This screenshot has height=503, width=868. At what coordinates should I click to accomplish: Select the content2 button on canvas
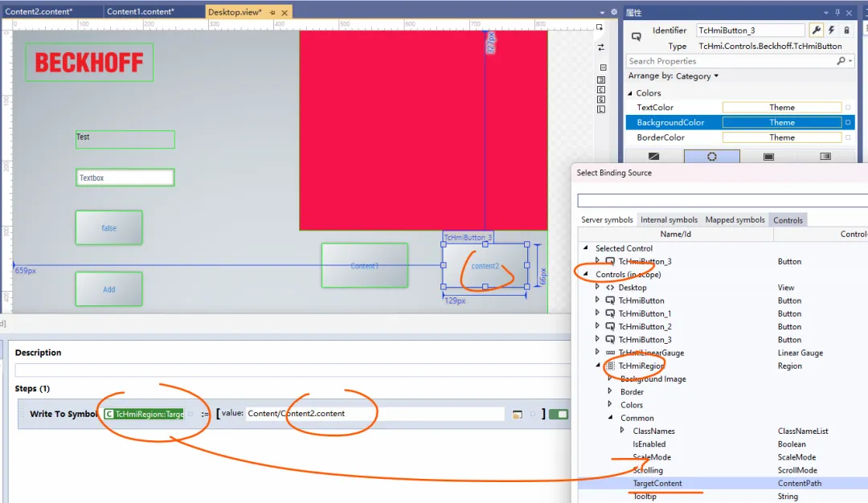click(485, 266)
